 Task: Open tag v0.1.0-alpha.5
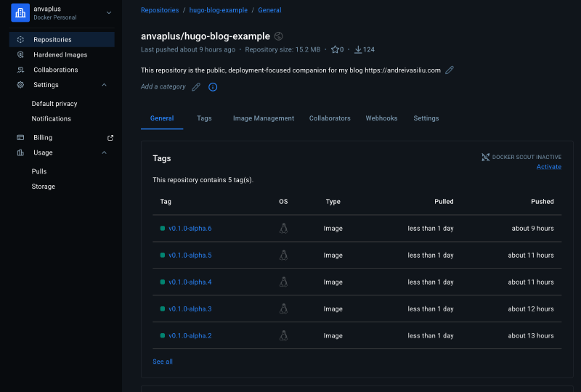190,256
